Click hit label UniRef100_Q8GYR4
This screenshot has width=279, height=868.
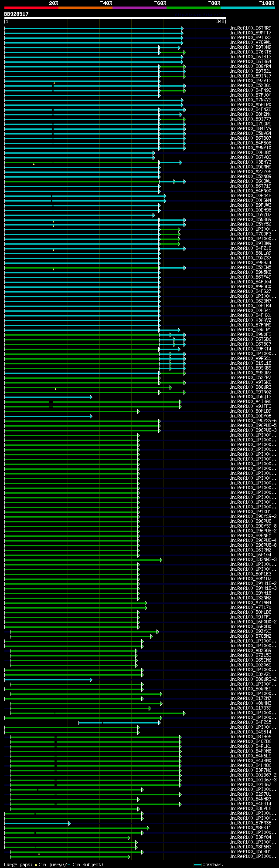(x=251, y=66)
